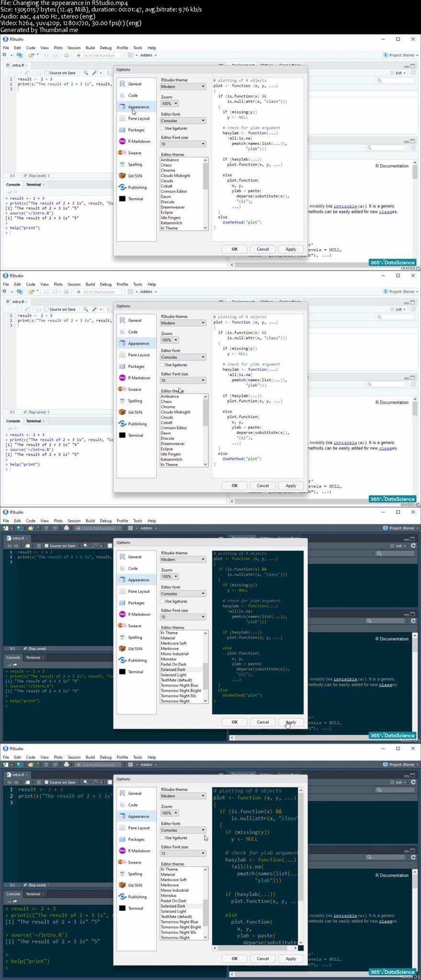Switch to Console tab in 00:01:25 frame
Viewport: 421px width, 980px height.
pyautogui.click(x=13, y=894)
